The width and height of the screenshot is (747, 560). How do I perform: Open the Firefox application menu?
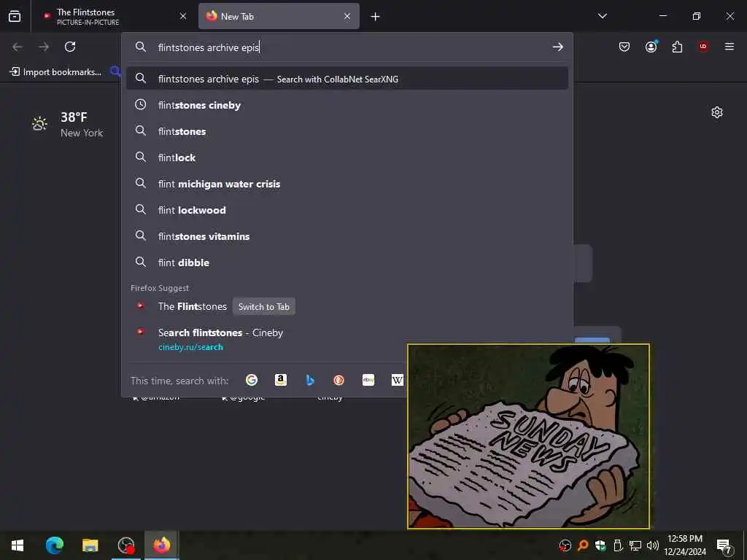pyautogui.click(x=729, y=47)
